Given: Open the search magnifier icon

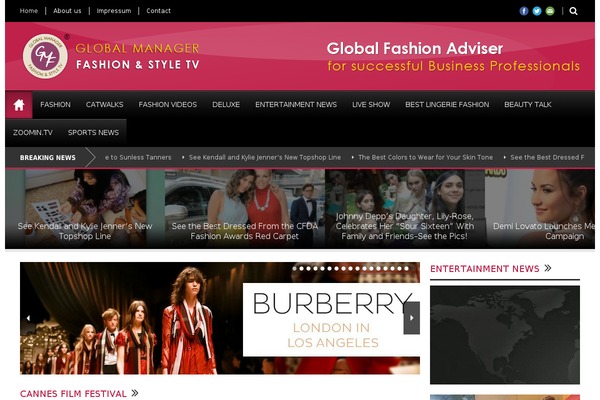Looking at the screenshot, I should pos(573,11).
